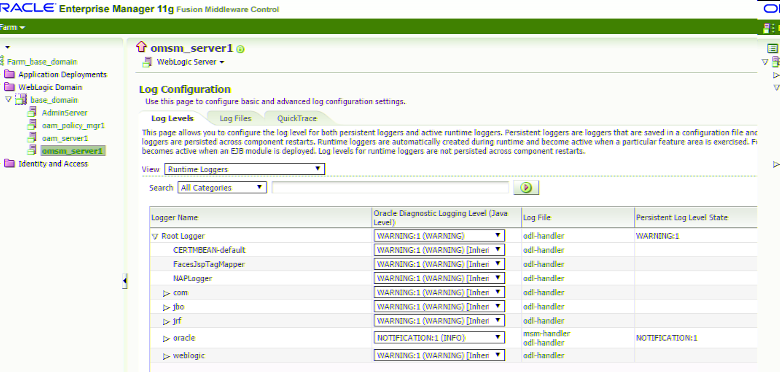This screenshot has width=780, height=372.
Task: Switch to the Log Files tab
Action: [235, 118]
